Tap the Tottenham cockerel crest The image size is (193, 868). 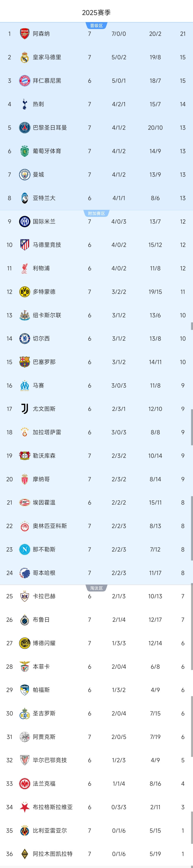pyautogui.click(x=25, y=104)
